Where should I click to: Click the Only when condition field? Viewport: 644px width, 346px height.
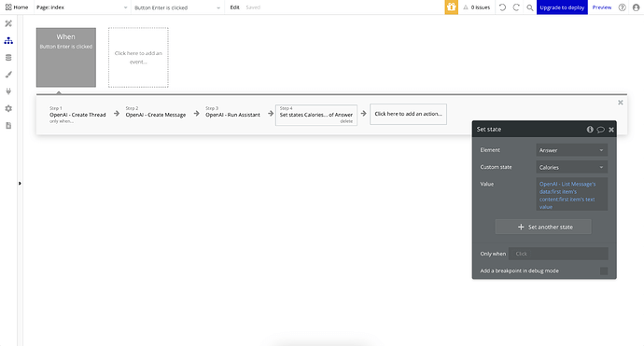(558, 254)
